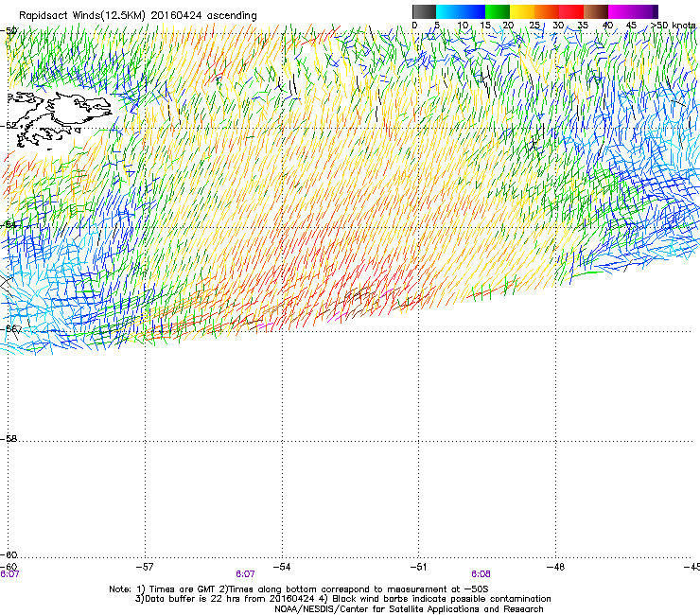
Task: Click the brown 35-40 knots legend swatch
Action: 596,11
